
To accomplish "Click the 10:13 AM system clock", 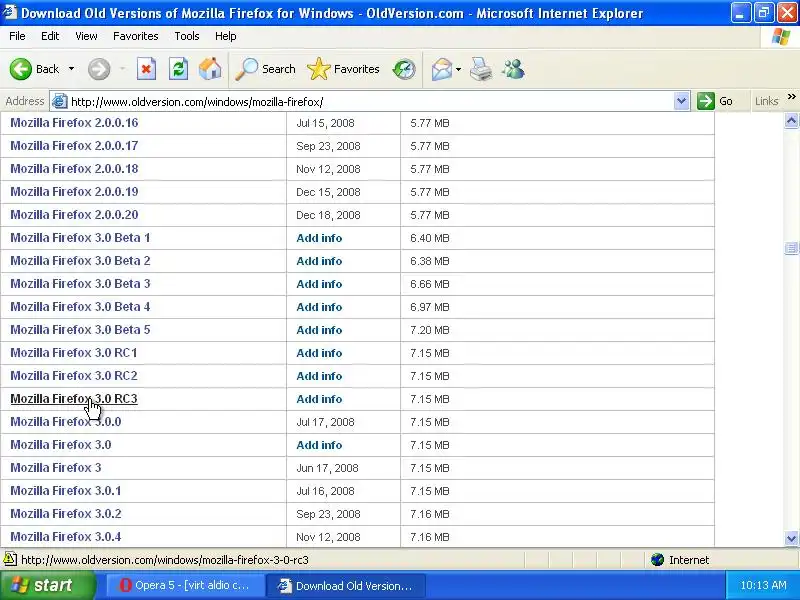I will coord(763,585).
